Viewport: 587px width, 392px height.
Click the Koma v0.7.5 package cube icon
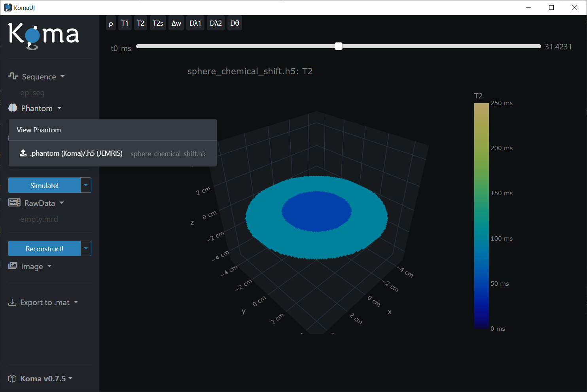pos(13,379)
